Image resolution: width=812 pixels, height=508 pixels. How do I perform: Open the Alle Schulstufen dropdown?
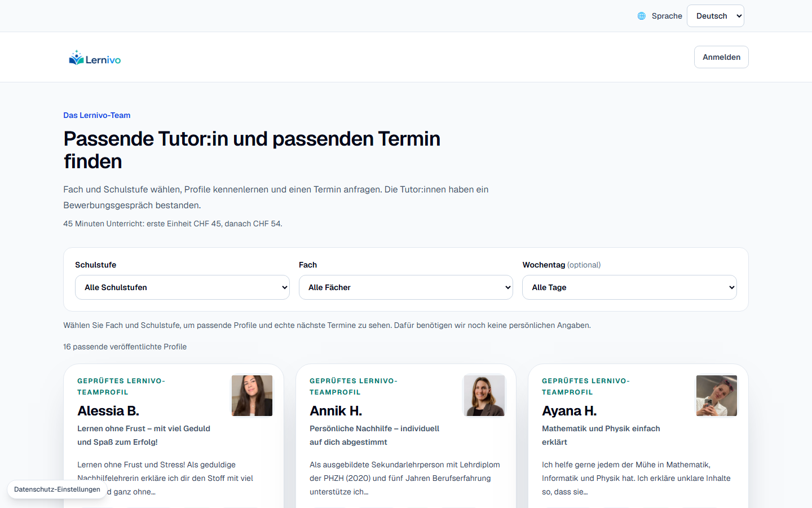[x=182, y=287]
